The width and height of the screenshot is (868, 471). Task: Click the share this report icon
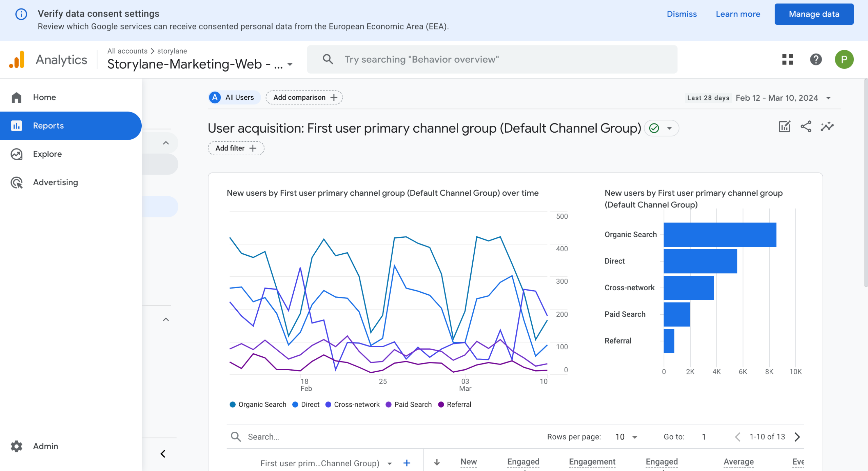pos(806,126)
